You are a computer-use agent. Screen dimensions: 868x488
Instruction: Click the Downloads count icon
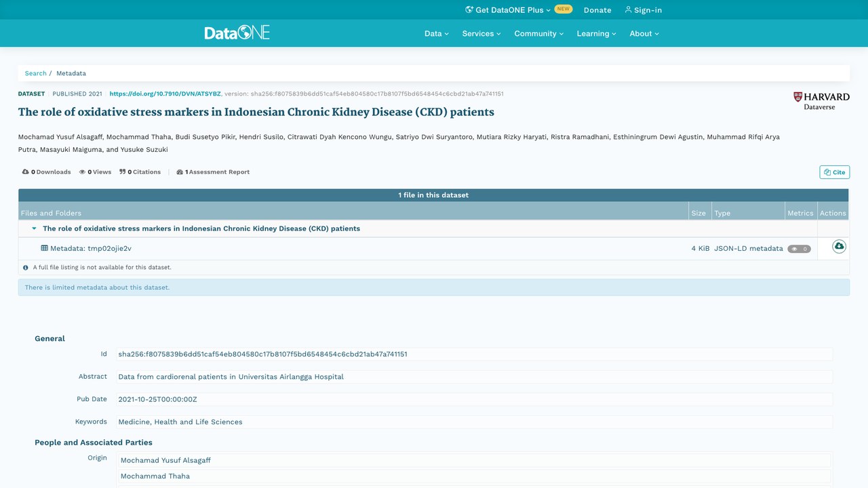26,172
